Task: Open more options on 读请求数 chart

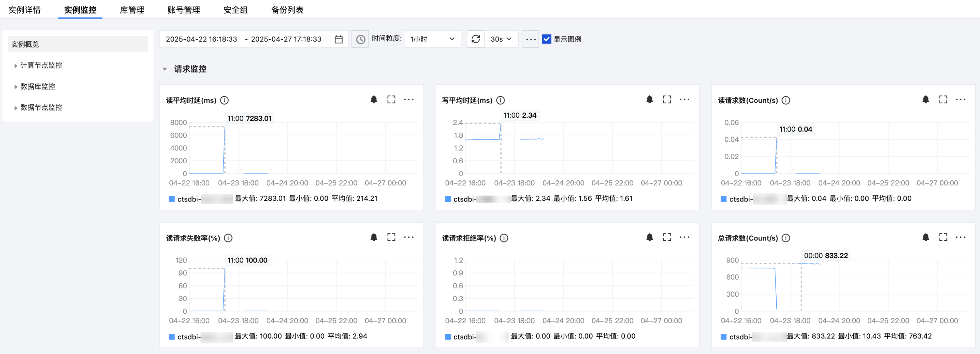Action: (960, 100)
